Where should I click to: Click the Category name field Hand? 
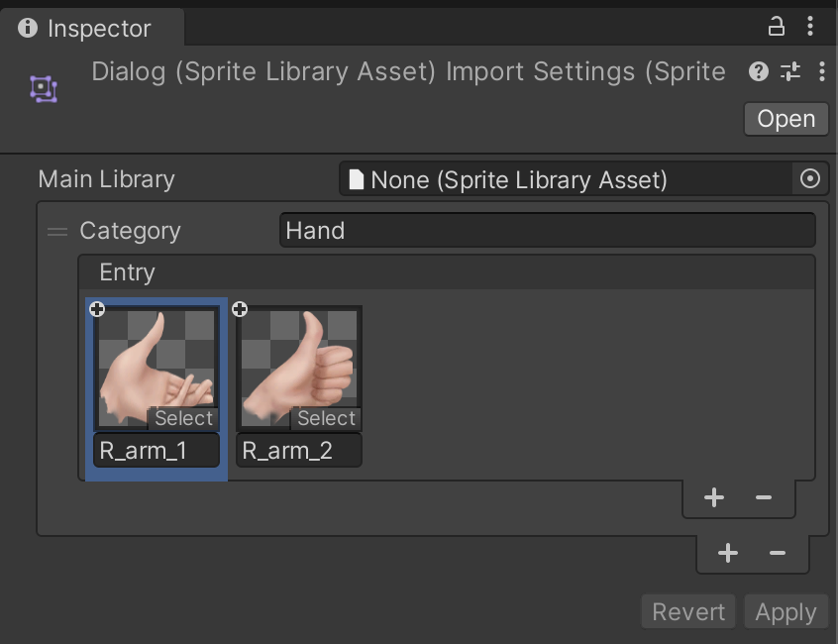coord(547,231)
